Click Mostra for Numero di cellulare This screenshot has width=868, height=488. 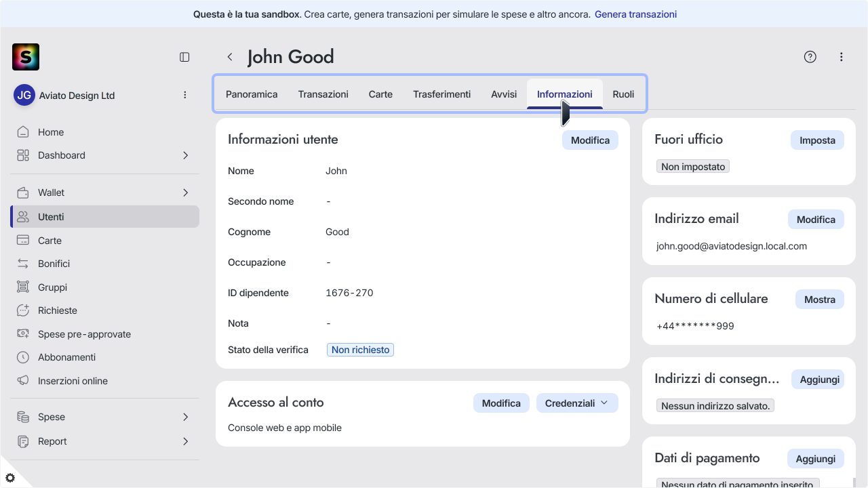(820, 300)
